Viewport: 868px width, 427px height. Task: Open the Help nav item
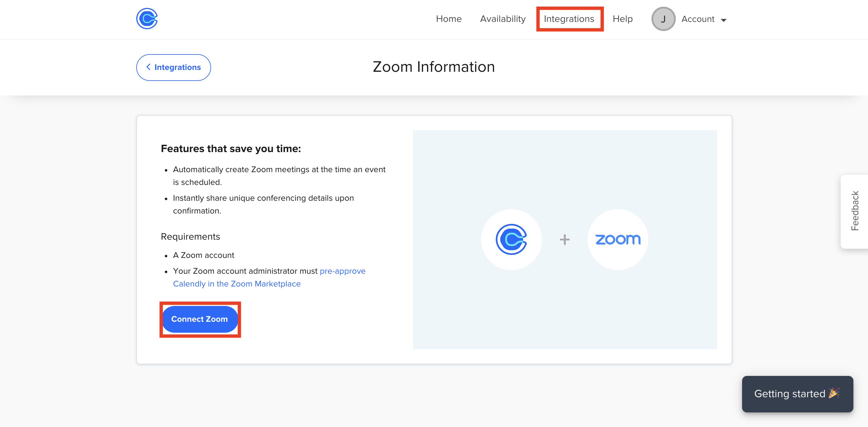[622, 19]
